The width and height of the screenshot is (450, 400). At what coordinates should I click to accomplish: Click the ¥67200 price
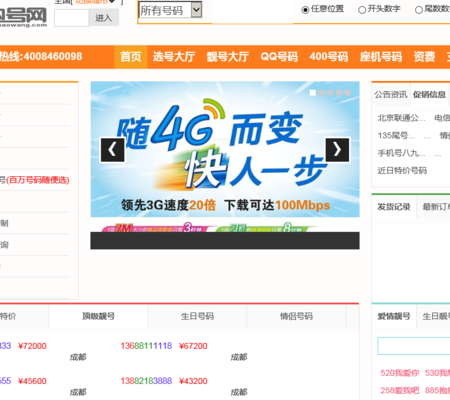(193, 346)
